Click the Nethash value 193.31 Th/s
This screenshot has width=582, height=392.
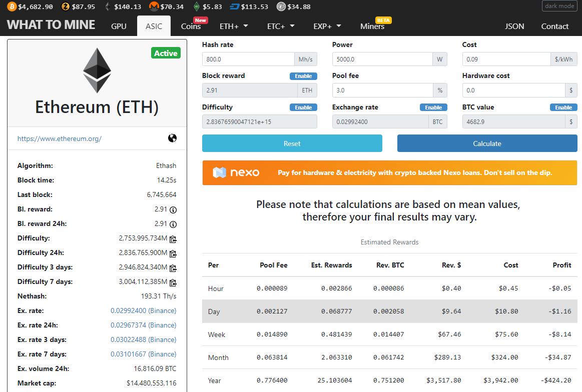pos(159,296)
